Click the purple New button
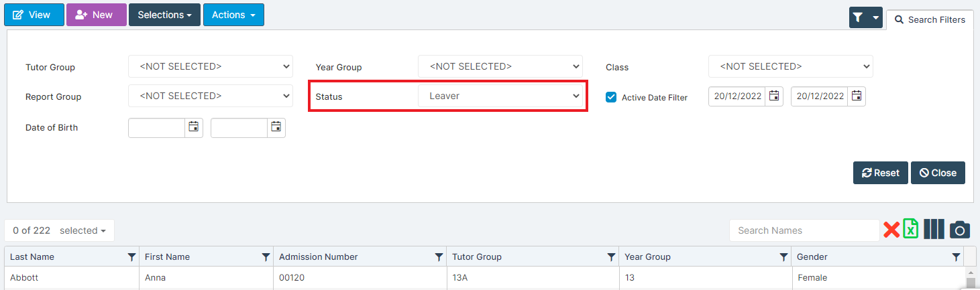 97,15
